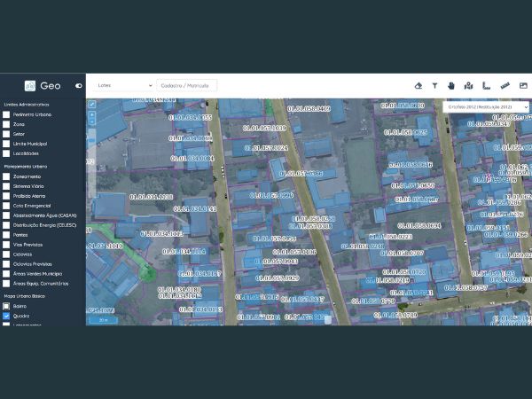The height and width of the screenshot is (399, 532).
Task: Check Áreas Equip. Comunitários layer
Action: click(6, 284)
